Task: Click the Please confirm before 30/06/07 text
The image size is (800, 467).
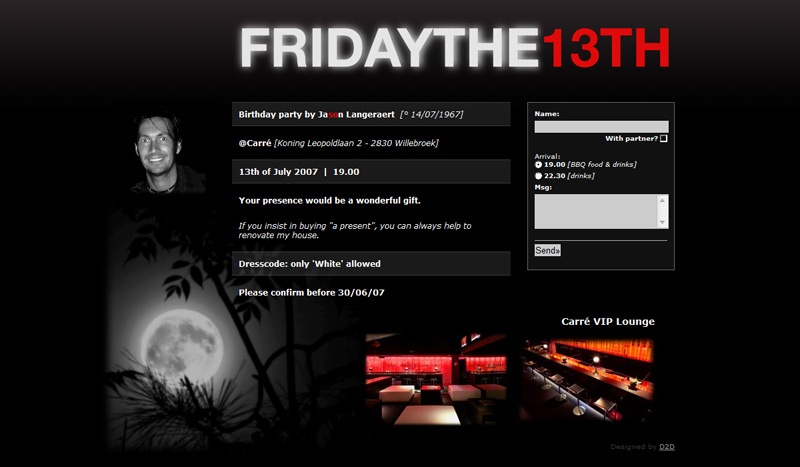Action: click(x=311, y=292)
